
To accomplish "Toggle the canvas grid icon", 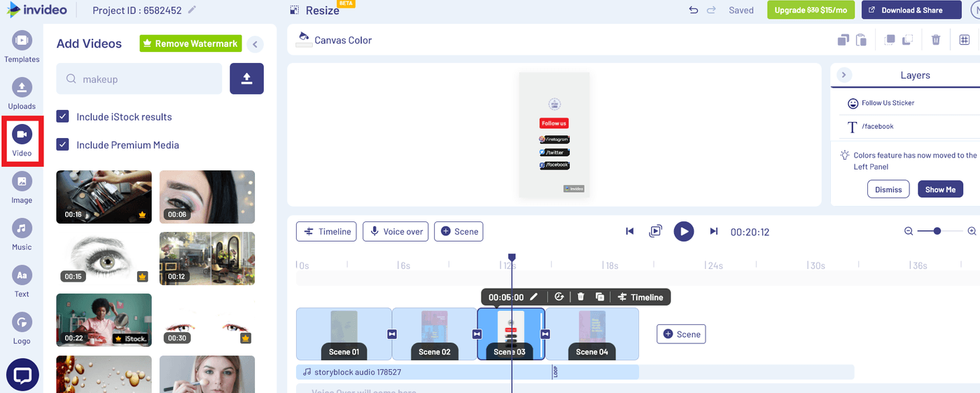I will pos(965,40).
